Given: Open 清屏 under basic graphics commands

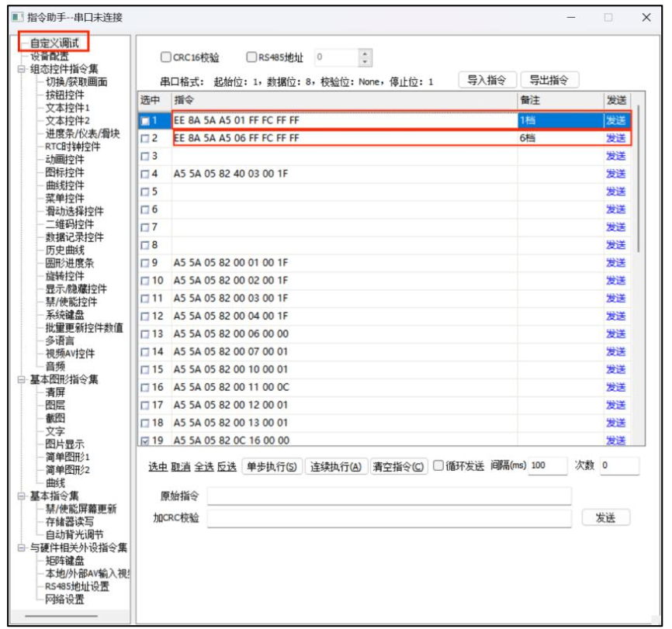Looking at the screenshot, I should (x=55, y=392).
